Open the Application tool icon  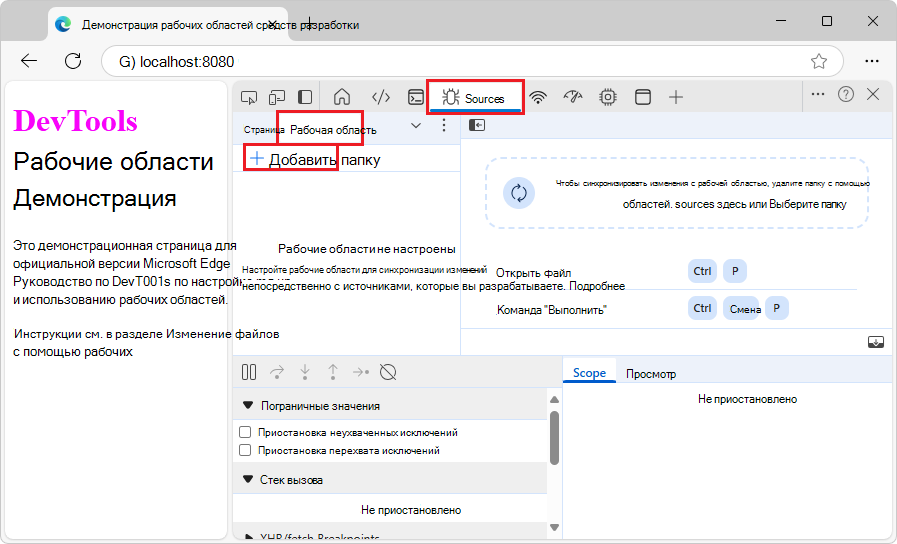tap(642, 97)
